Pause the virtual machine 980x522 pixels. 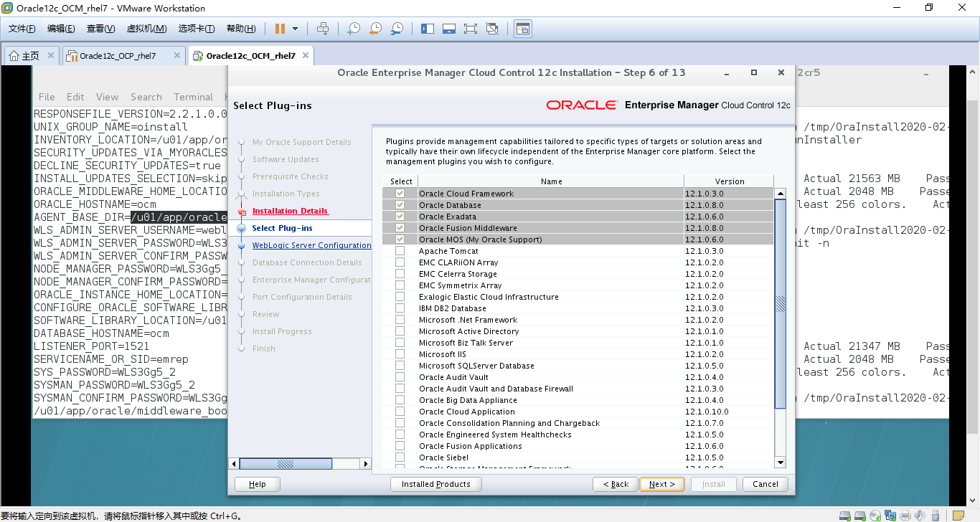click(x=280, y=29)
